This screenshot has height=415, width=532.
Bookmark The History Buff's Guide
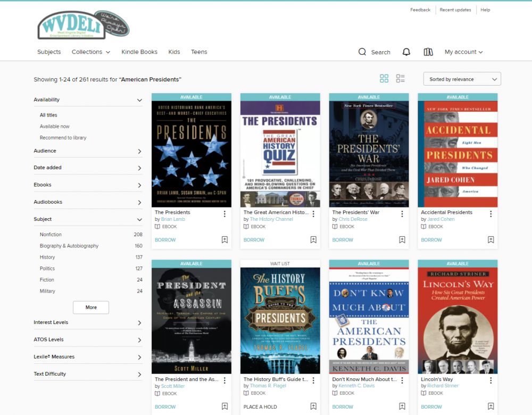313,406
